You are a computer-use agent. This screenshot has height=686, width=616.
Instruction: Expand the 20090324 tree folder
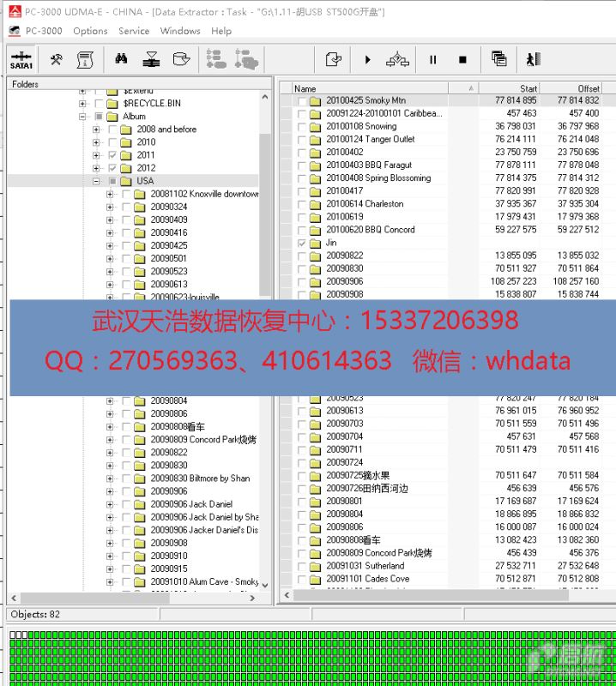pos(110,207)
